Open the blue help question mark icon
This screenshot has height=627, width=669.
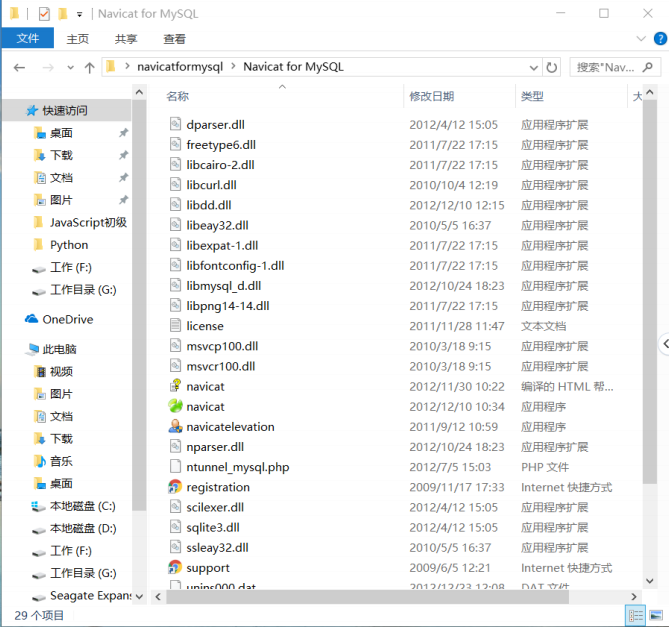tap(660, 39)
